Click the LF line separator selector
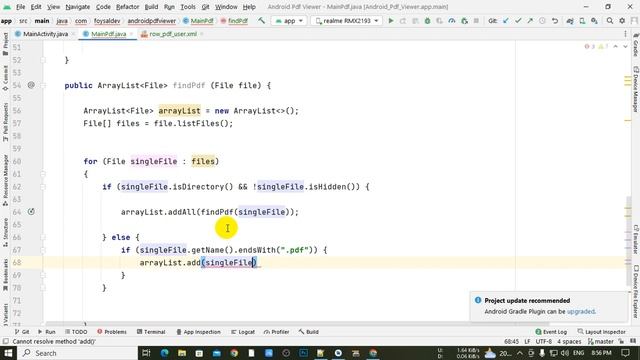Image resolution: width=640 pixels, height=360 pixels. [527, 342]
